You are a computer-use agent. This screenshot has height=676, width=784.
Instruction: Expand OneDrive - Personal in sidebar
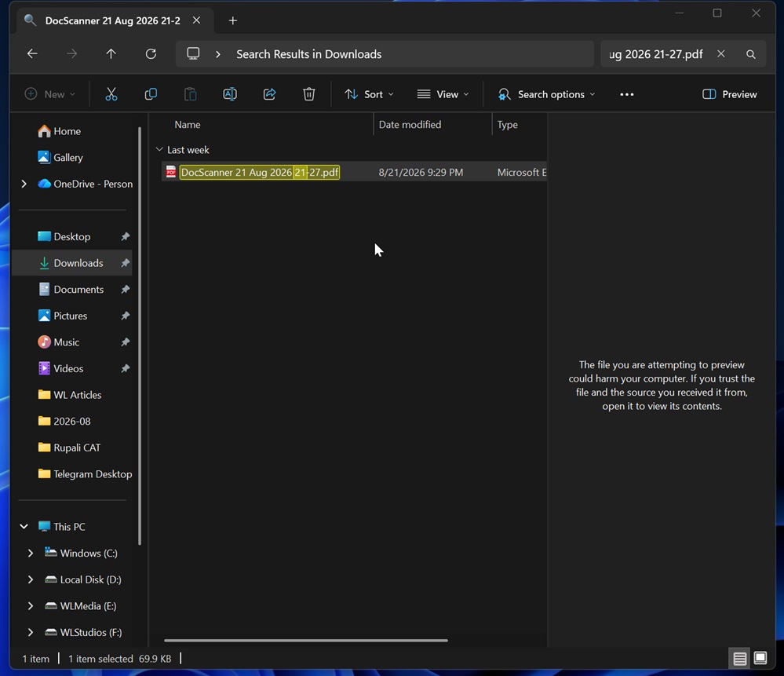(x=24, y=184)
